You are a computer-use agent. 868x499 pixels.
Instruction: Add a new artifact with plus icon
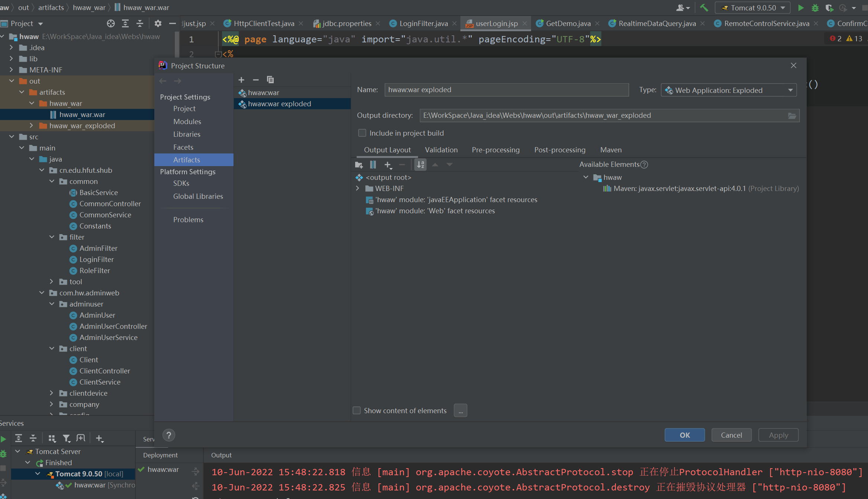point(241,80)
